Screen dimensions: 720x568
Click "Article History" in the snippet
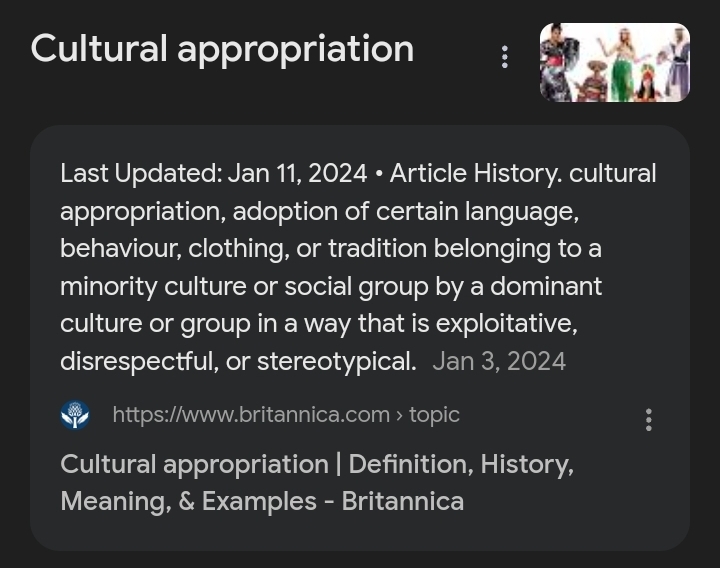pos(475,174)
